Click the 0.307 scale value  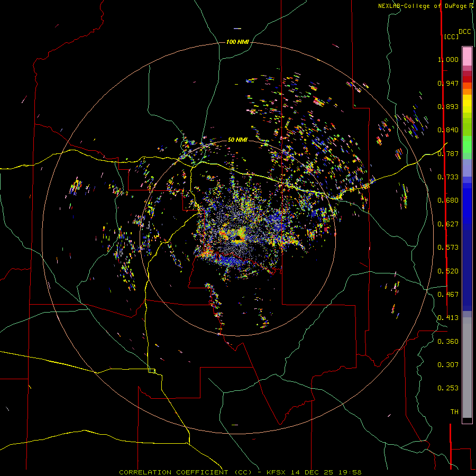click(448, 365)
